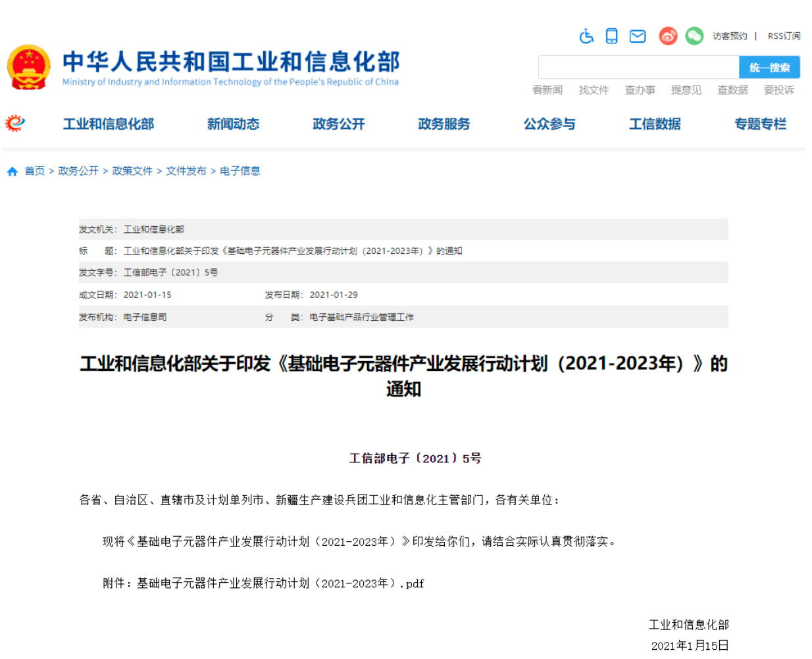812x659 pixels.
Task: Select 查数据 search shortcut
Action: (x=732, y=90)
